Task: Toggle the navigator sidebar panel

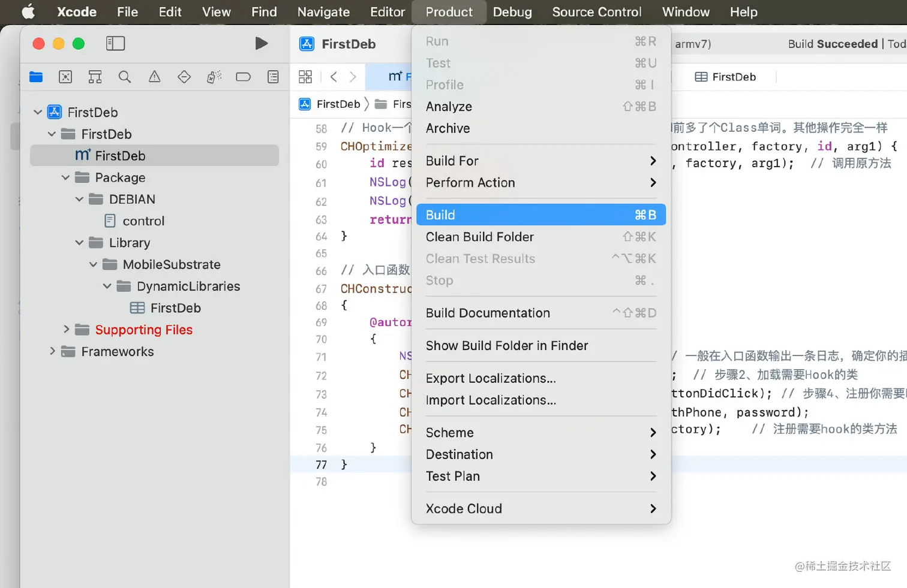Action: pos(115,43)
